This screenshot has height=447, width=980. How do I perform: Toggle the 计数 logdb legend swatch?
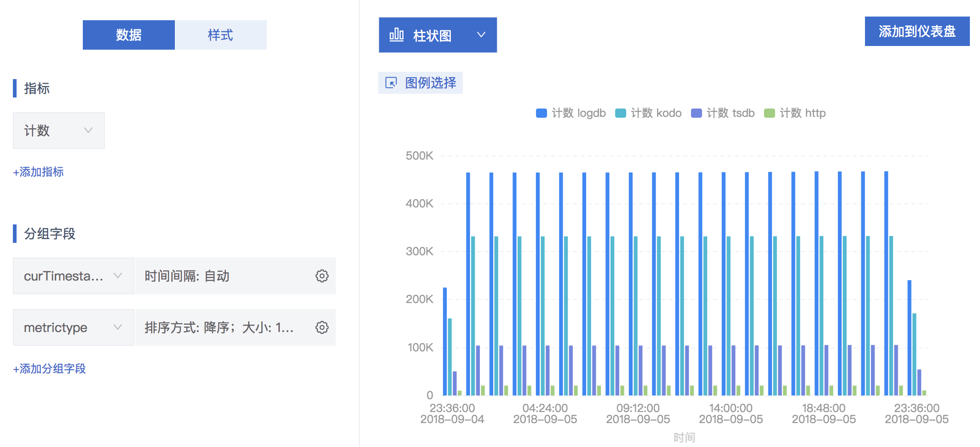[542, 113]
